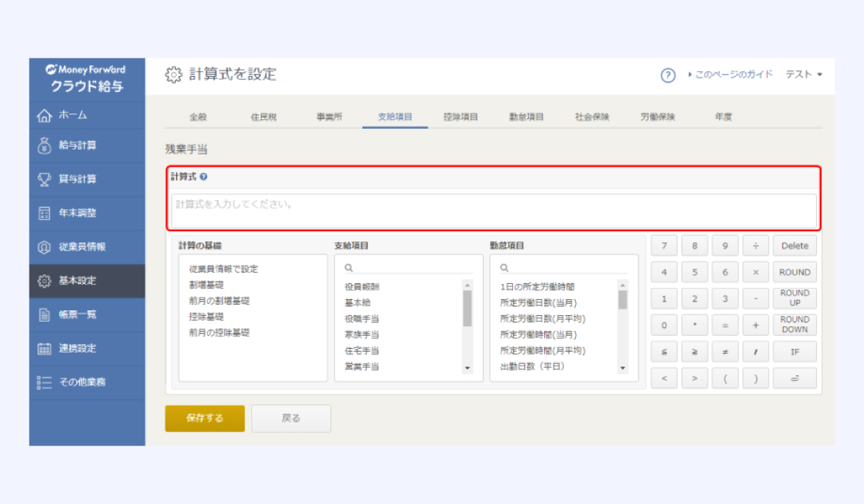Open the ホーム home icon in sidebar

click(44, 116)
